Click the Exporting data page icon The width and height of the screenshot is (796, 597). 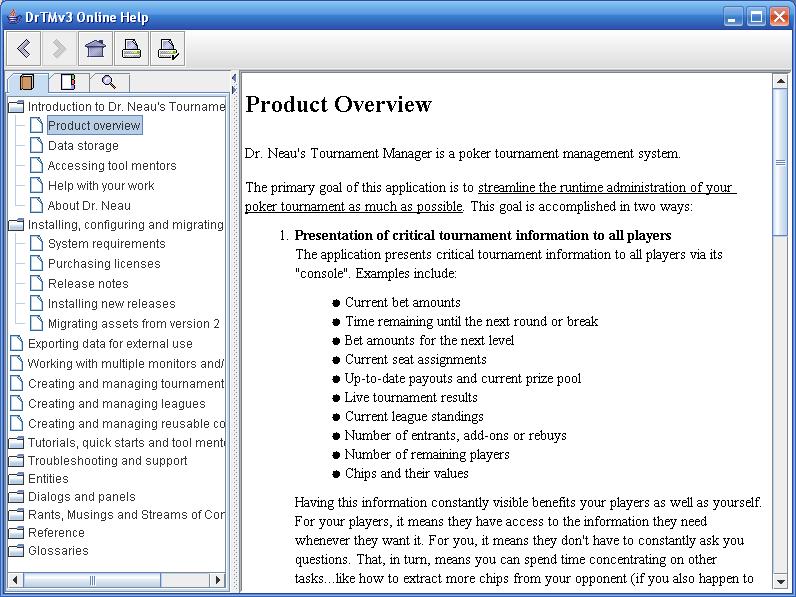coord(17,343)
